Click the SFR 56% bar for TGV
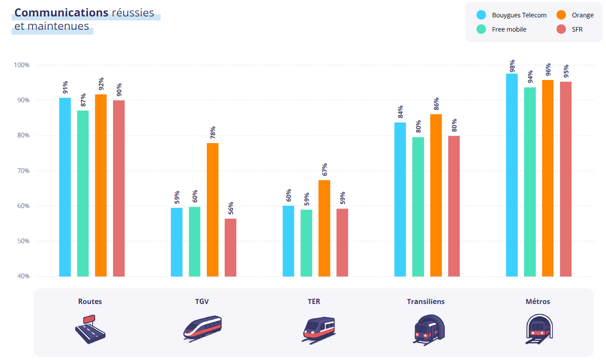This screenshot has height=364, width=606. pyautogui.click(x=230, y=248)
